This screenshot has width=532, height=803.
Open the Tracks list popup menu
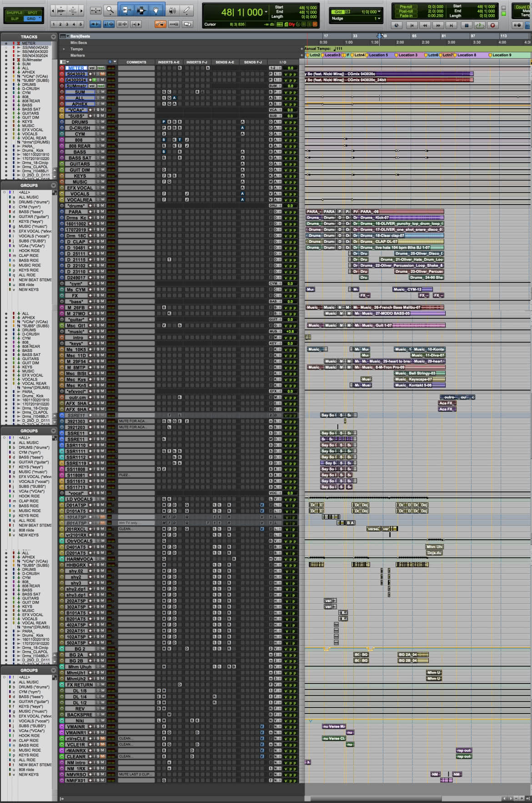[54, 37]
